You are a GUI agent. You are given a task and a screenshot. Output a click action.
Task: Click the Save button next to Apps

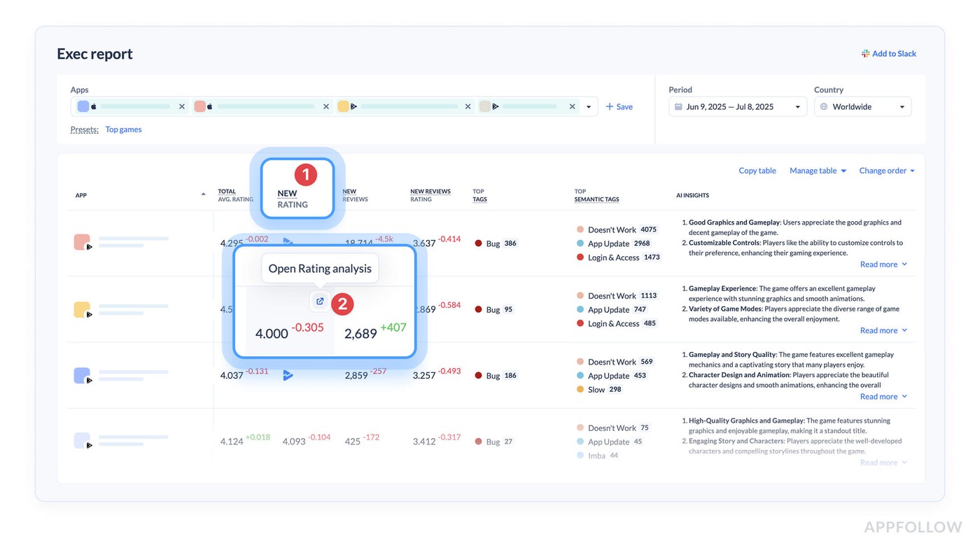[x=619, y=107]
